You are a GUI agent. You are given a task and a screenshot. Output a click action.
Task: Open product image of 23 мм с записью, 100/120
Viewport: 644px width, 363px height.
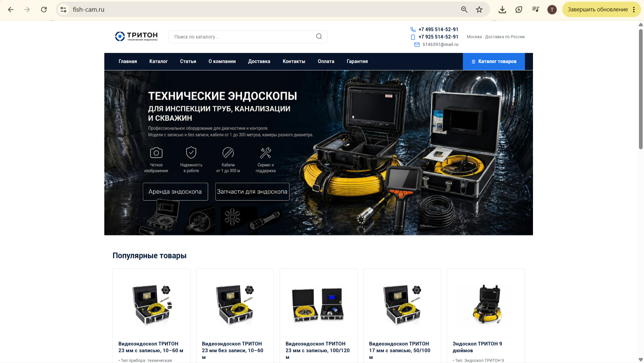coord(318,305)
